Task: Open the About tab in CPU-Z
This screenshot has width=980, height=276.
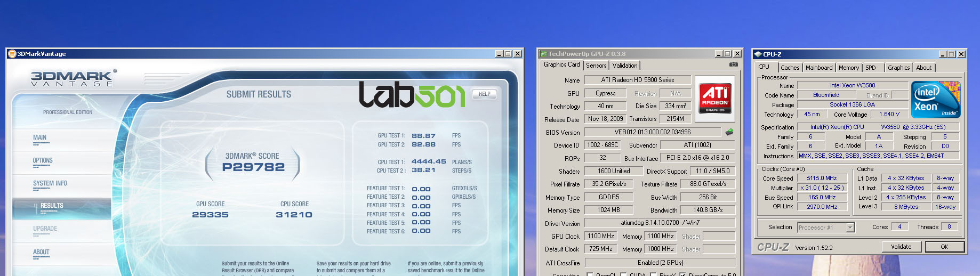Action: click(x=924, y=68)
